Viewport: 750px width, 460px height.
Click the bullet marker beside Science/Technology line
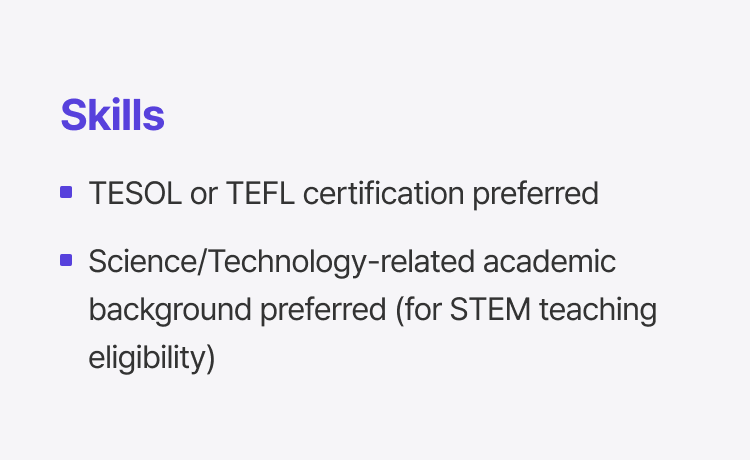66,260
